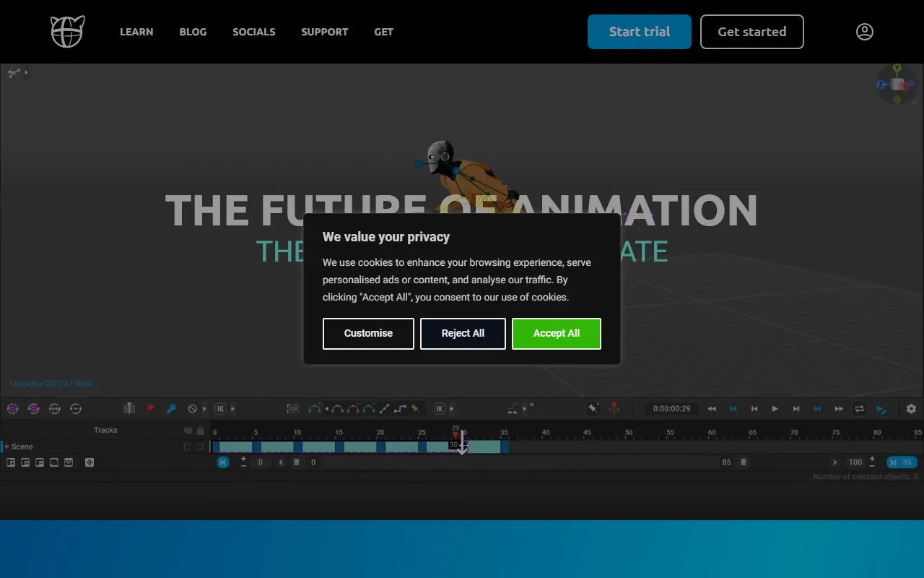The height and width of the screenshot is (578, 924).
Task: Toggle Scene track lock checkbox
Action: click(x=200, y=447)
